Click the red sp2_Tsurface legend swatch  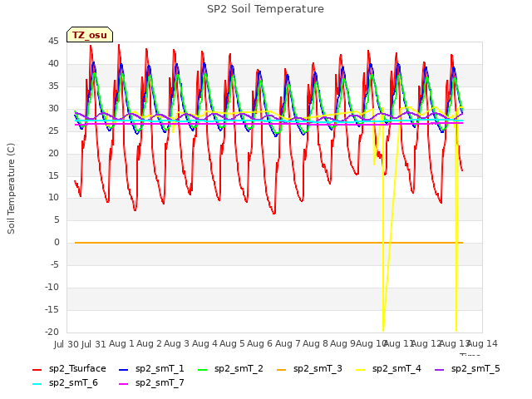[37, 369]
